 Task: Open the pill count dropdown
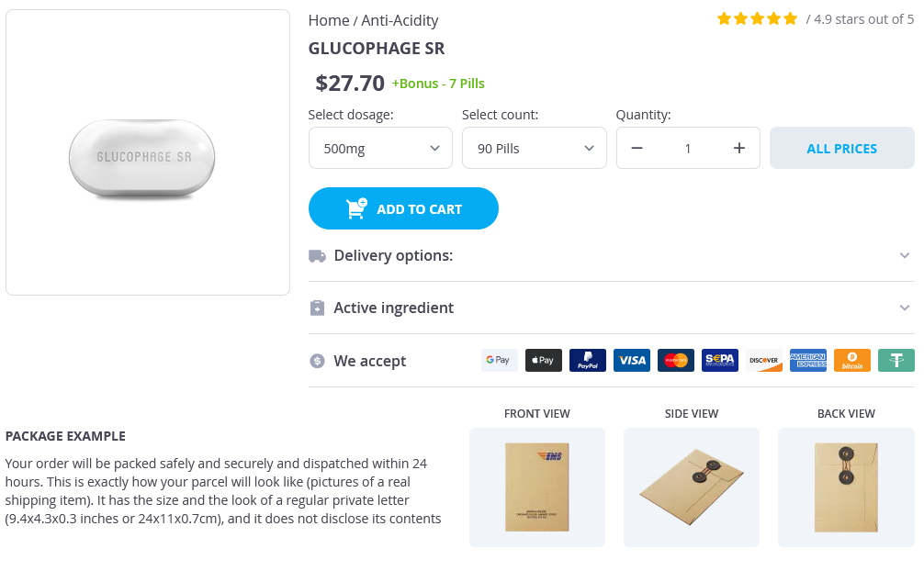pyautogui.click(x=535, y=149)
